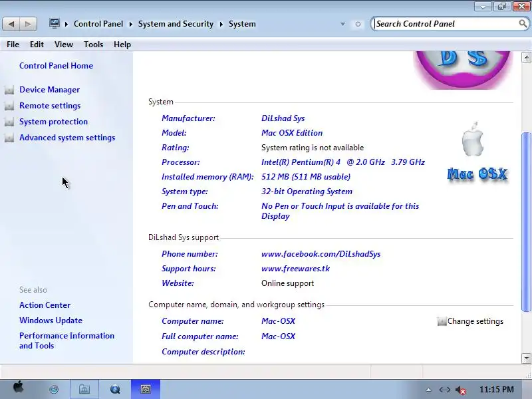Click the refresh button next to address bar

click(x=358, y=24)
